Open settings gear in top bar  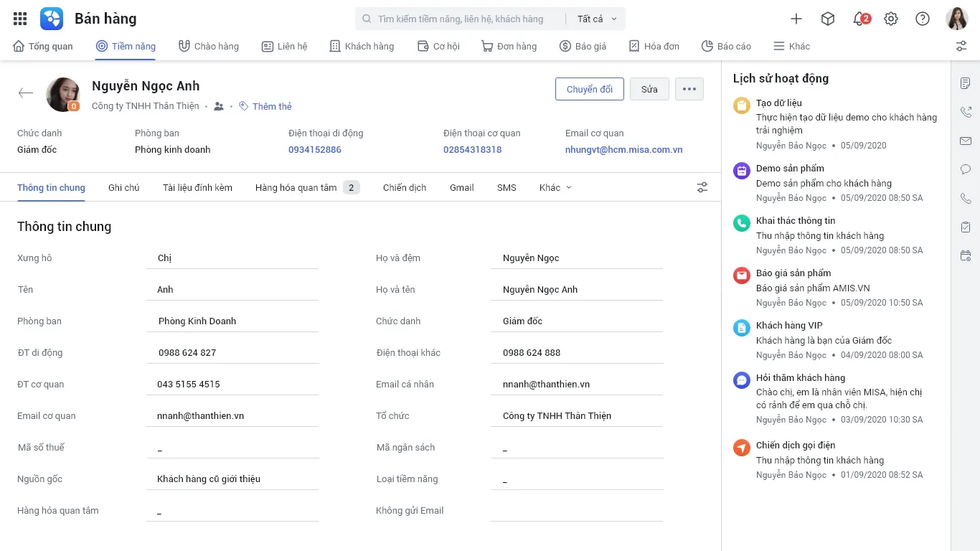pos(891,19)
